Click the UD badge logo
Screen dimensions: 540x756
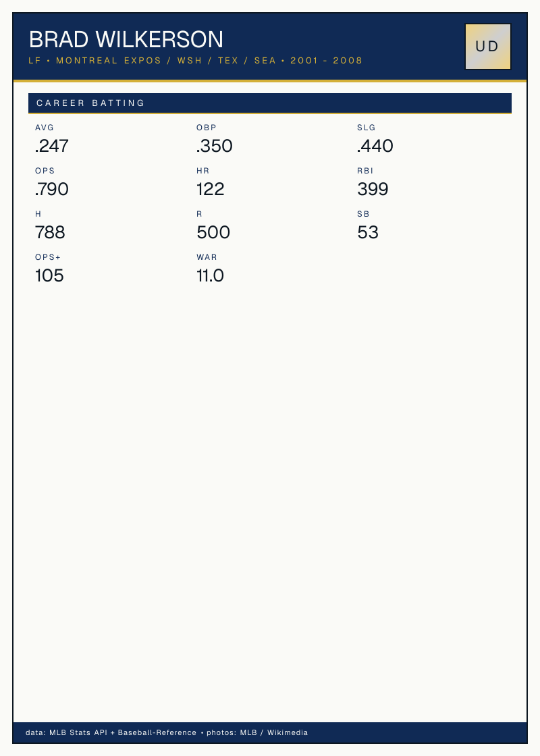coord(487,47)
